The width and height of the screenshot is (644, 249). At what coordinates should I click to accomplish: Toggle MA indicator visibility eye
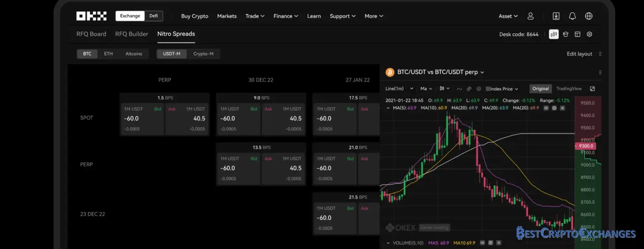tap(546, 108)
